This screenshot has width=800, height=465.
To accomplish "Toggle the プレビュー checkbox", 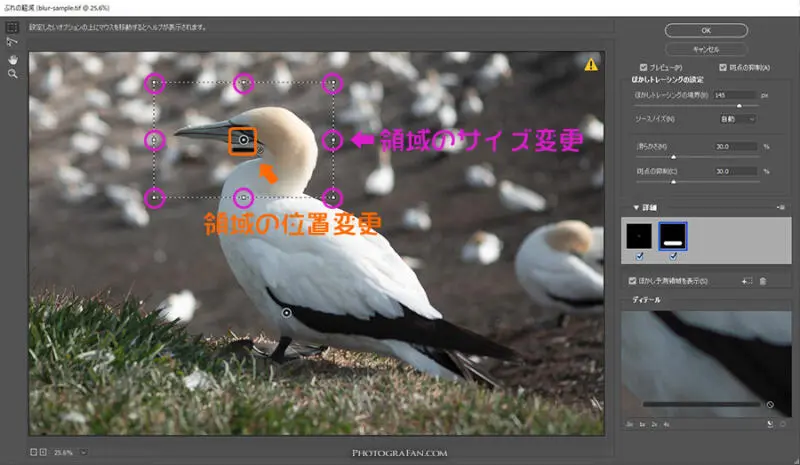I will [x=643, y=67].
